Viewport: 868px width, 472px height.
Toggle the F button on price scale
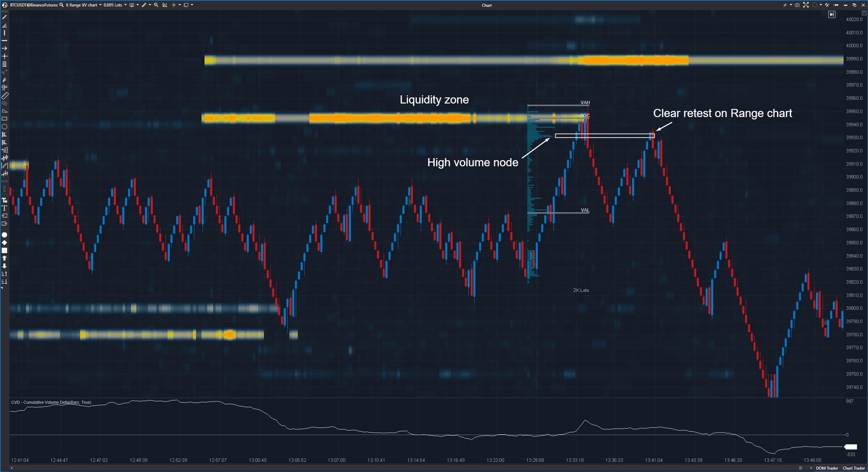(x=864, y=13)
